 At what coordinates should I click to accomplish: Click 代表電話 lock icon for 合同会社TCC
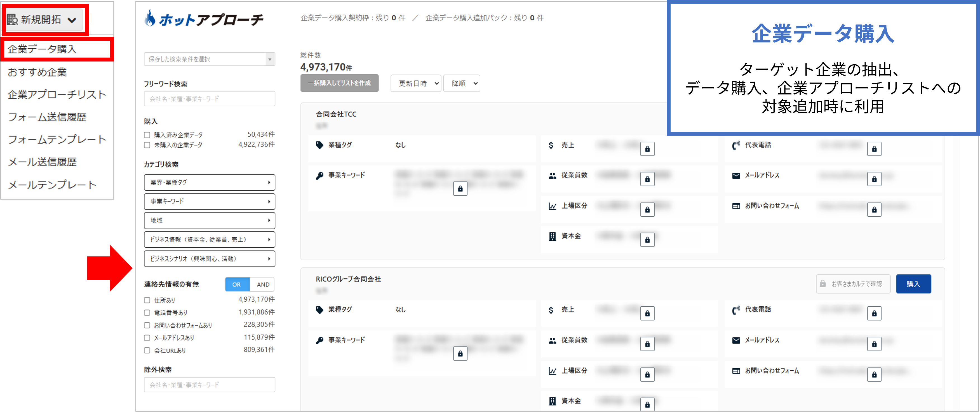click(x=874, y=149)
